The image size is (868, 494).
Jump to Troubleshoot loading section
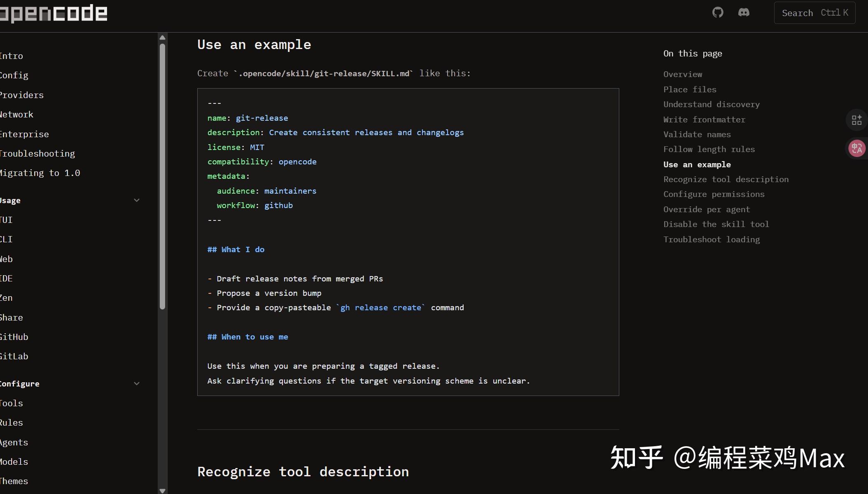(712, 239)
